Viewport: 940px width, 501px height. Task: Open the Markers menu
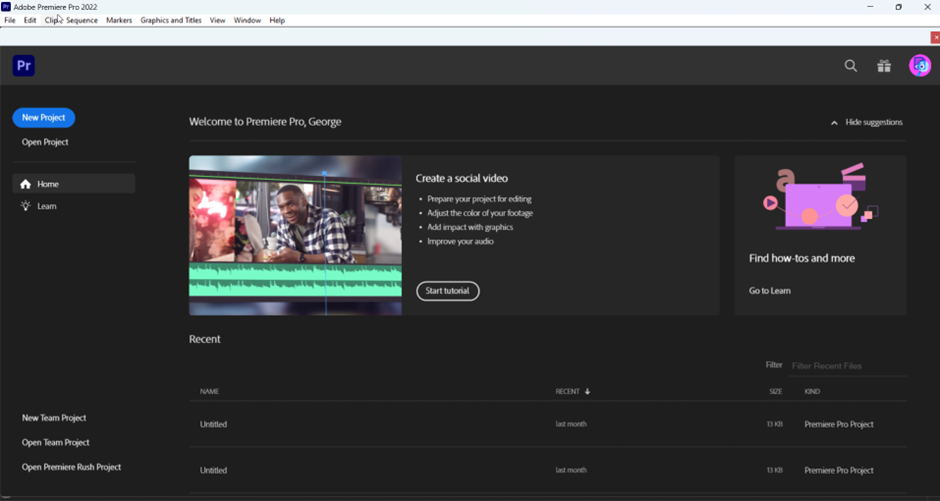coord(119,20)
